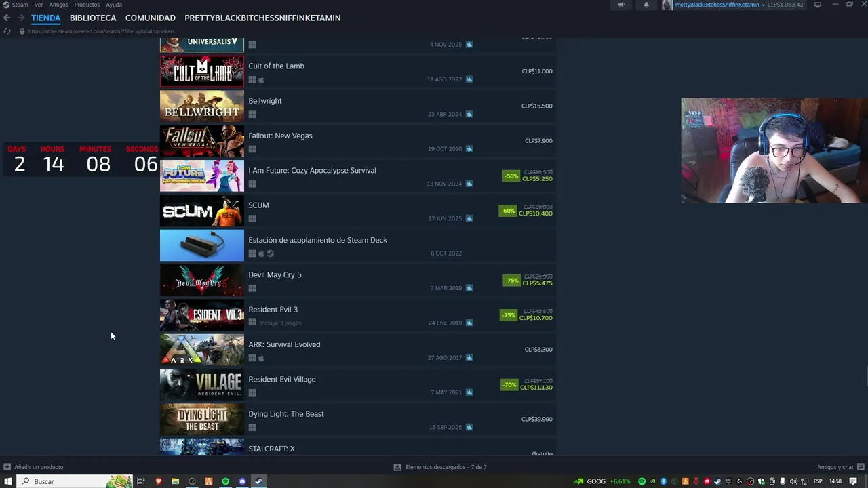Expand the account username dropdown arrow
Image resolution: width=868 pixels, height=488 pixels.
764,5
